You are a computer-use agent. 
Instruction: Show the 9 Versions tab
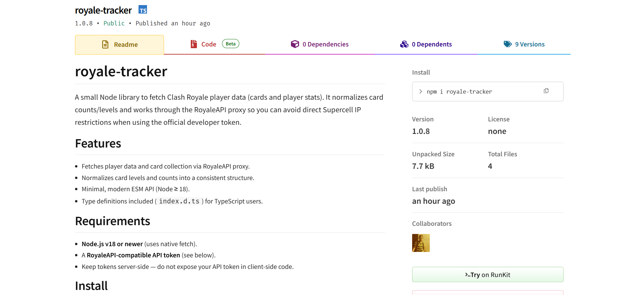[x=530, y=44]
